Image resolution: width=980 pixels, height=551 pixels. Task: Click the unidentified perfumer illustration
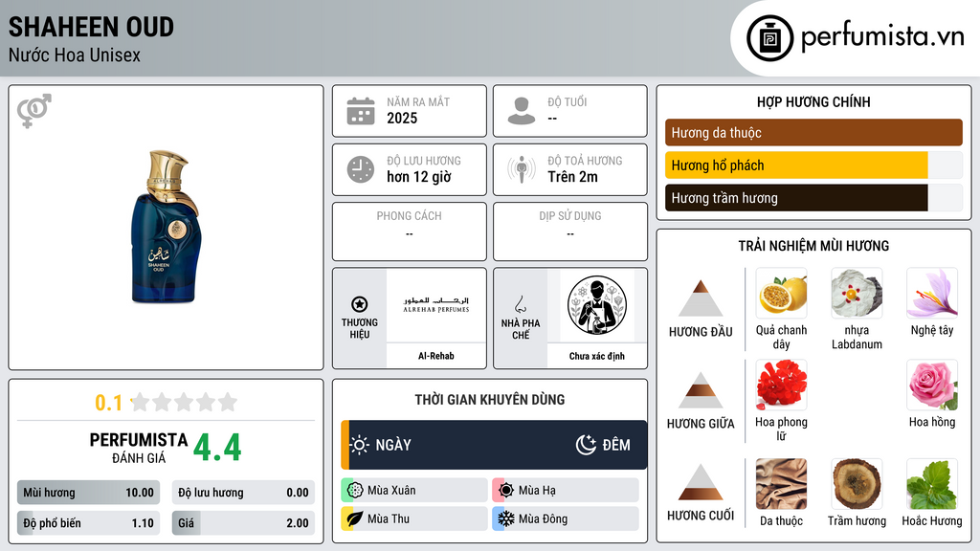[597, 305]
